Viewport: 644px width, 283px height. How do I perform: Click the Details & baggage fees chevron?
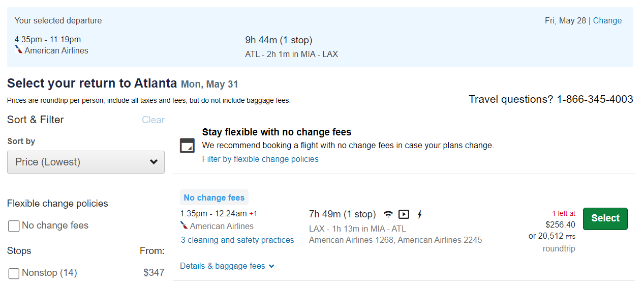271,266
